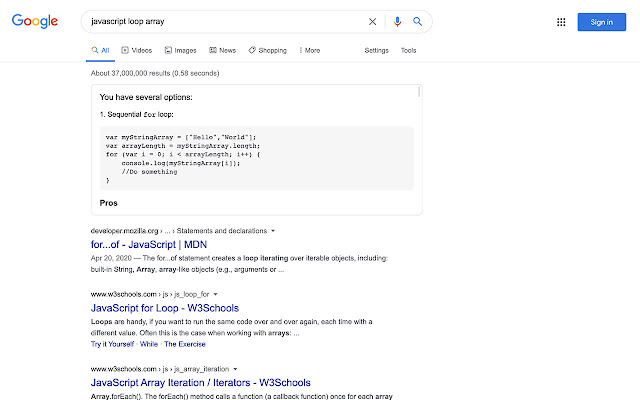640x400 pixels.
Task: Click the Sign in button
Action: pyautogui.click(x=601, y=22)
